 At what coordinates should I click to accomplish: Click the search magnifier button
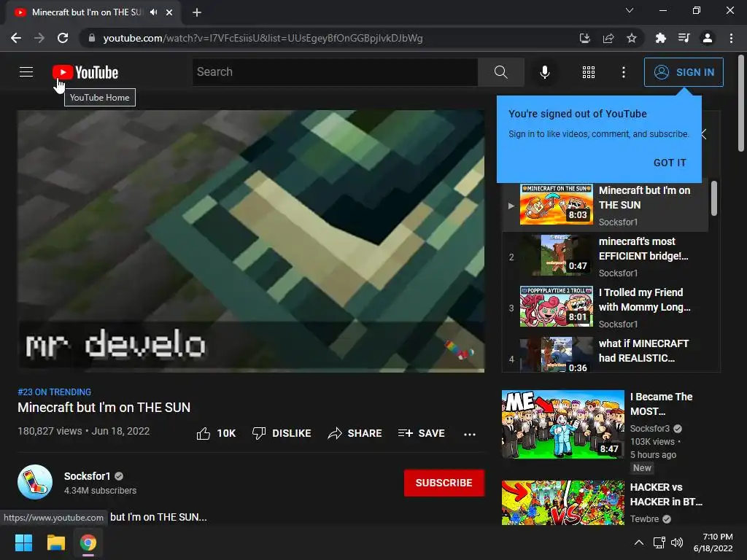coord(500,72)
